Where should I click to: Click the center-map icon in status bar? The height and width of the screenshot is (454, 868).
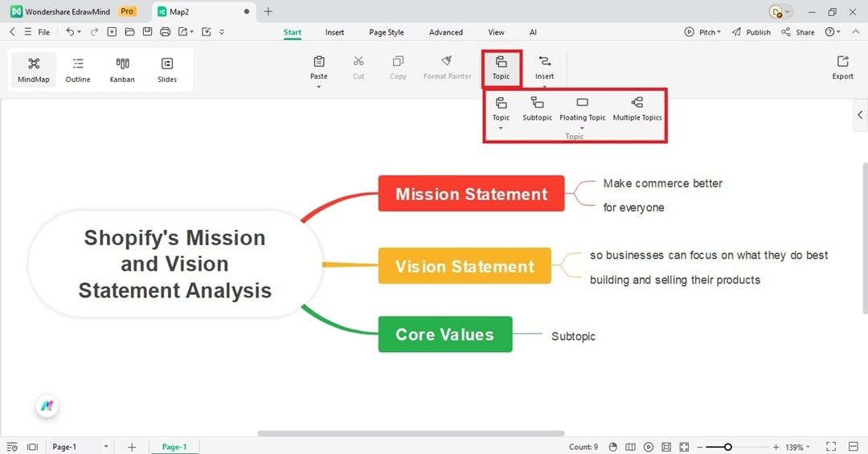coord(684,447)
